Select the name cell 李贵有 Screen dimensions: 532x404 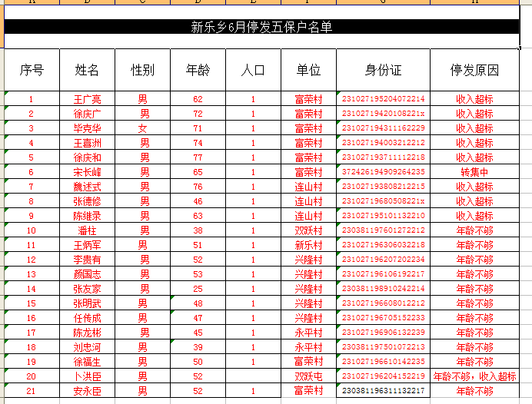pyautogui.click(x=87, y=260)
